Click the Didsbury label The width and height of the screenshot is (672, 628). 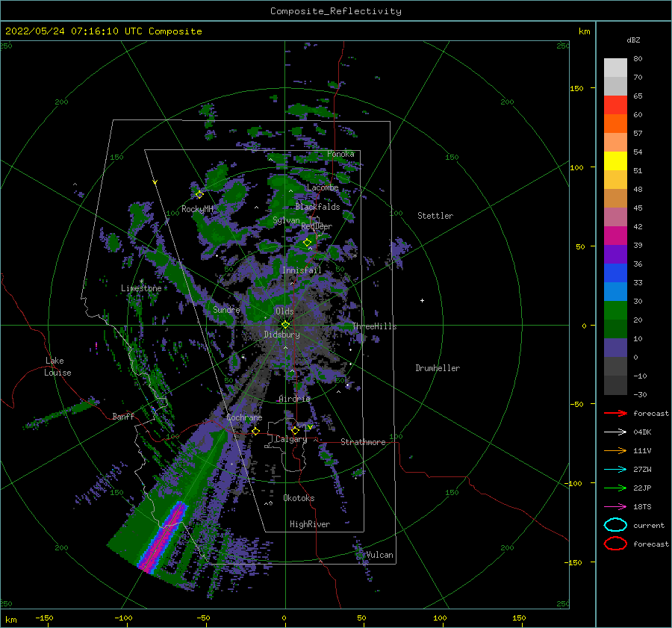[x=282, y=335]
